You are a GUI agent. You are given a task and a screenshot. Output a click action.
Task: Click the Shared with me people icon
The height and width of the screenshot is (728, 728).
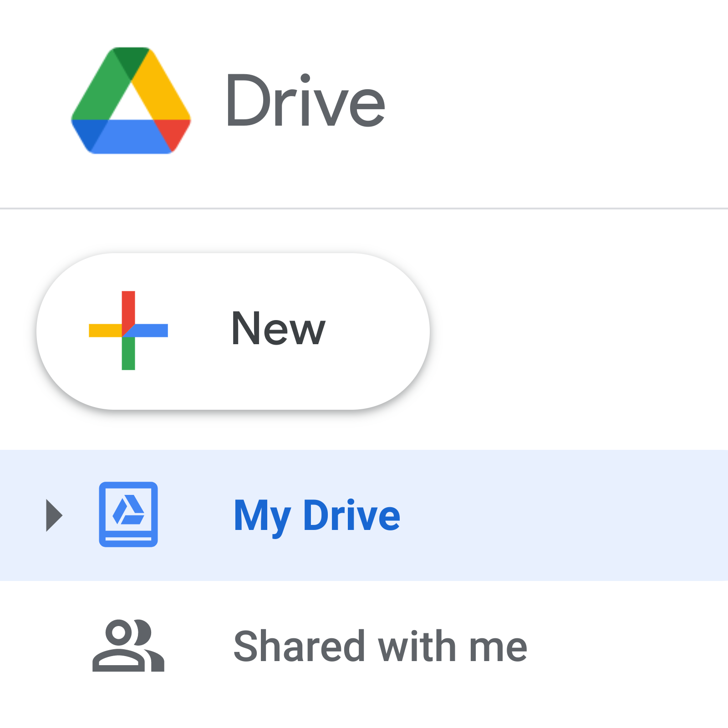[x=128, y=646]
